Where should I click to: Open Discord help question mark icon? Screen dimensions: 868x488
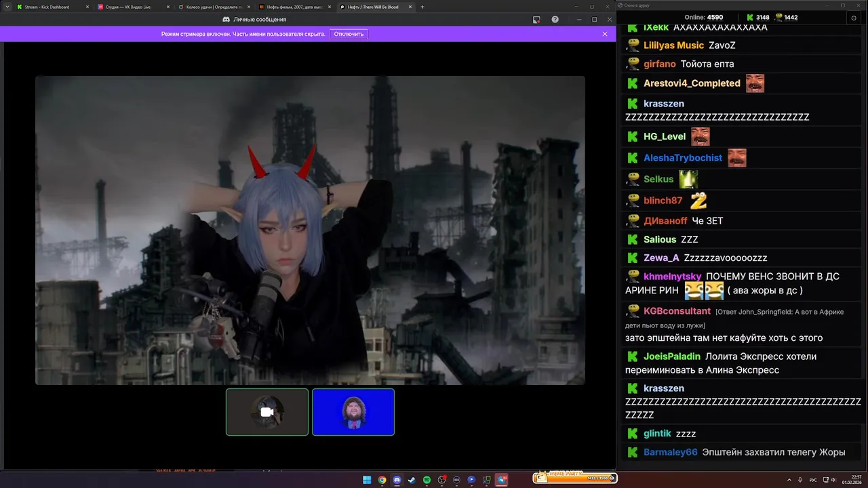tap(555, 20)
